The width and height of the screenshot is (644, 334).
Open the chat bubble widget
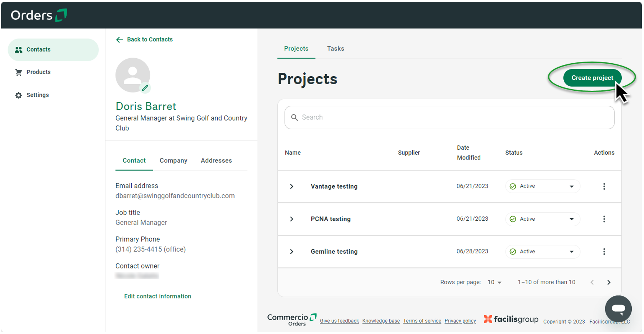pos(618,309)
